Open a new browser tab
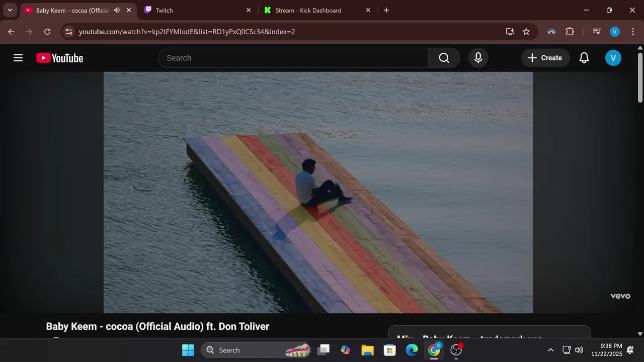This screenshot has height=362, width=644. pos(386,10)
